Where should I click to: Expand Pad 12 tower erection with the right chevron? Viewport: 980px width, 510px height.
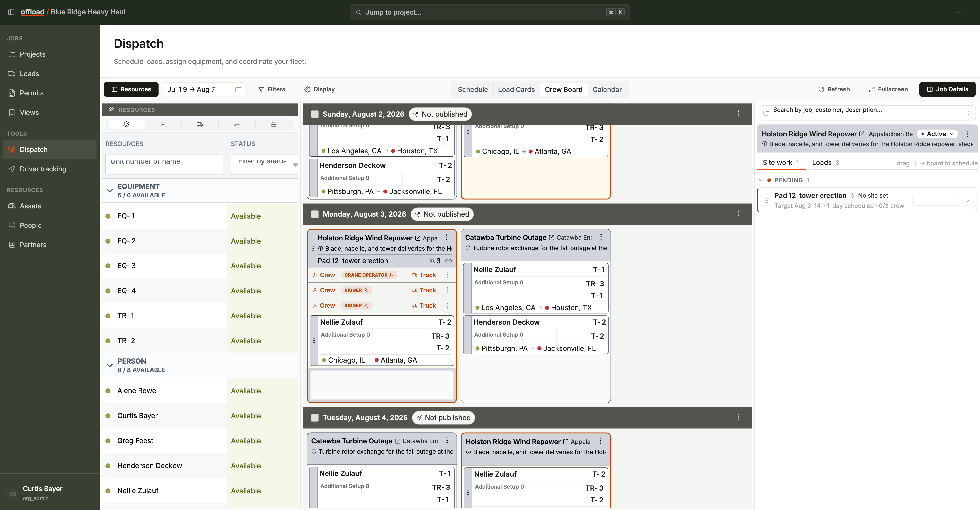tap(968, 200)
